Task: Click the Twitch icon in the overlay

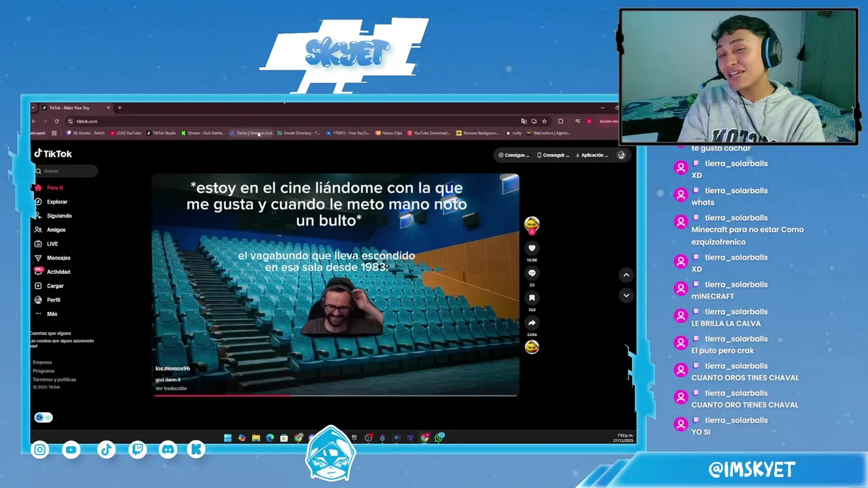Action: (x=138, y=449)
